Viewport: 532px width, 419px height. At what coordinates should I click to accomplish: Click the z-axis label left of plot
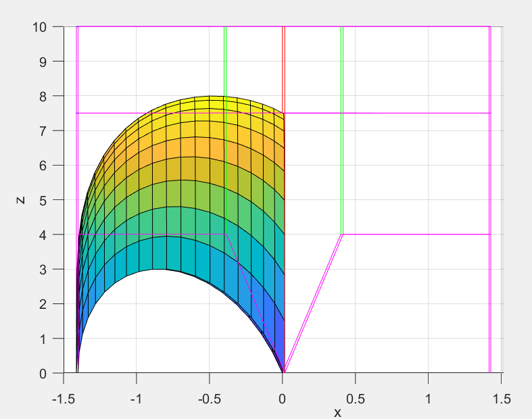(x=21, y=200)
